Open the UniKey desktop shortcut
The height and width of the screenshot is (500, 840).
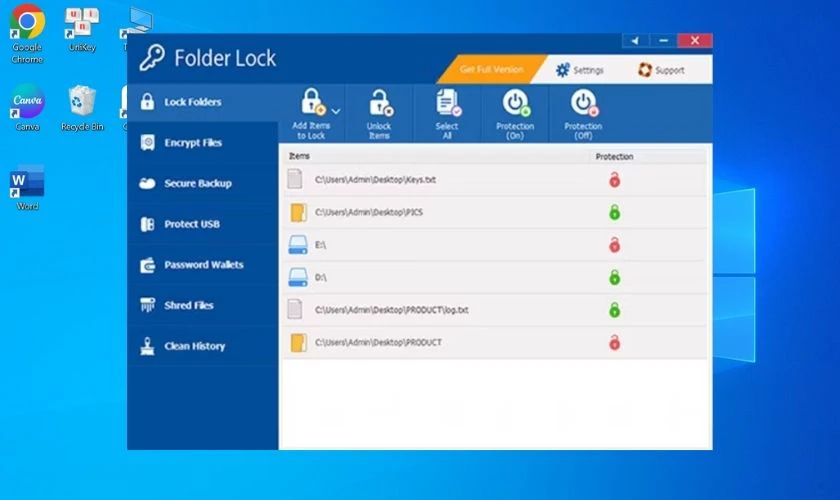82,29
